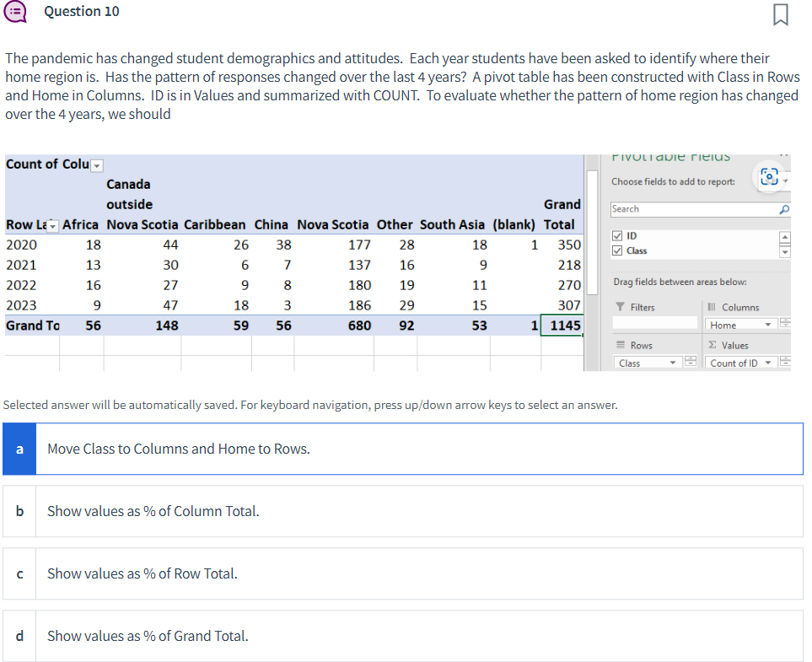Open the Row Labels filter dropdown
This screenshot has height=662, width=812.
pyautogui.click(x=53, y=226)
